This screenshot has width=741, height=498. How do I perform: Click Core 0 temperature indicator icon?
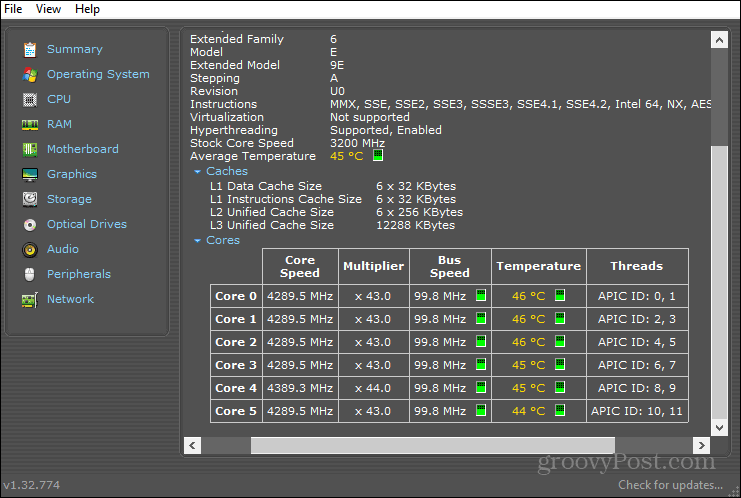pos(559,295)
